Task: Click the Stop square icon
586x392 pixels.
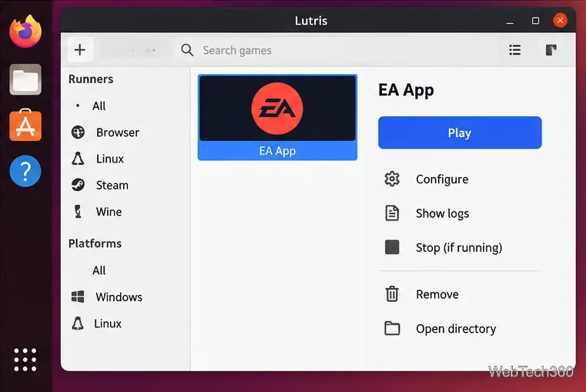Action: [392, 247]
